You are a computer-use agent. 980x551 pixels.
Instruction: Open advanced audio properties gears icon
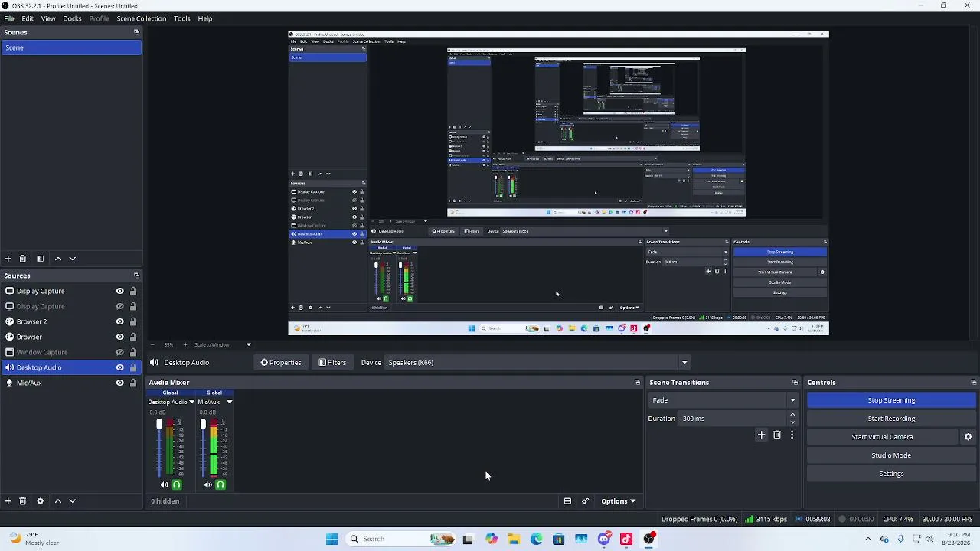coord(586,501)
